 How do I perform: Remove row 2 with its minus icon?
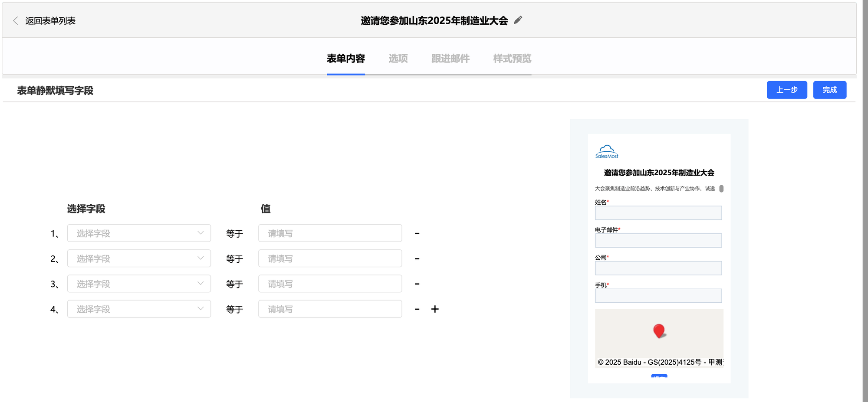click(417, 258)
